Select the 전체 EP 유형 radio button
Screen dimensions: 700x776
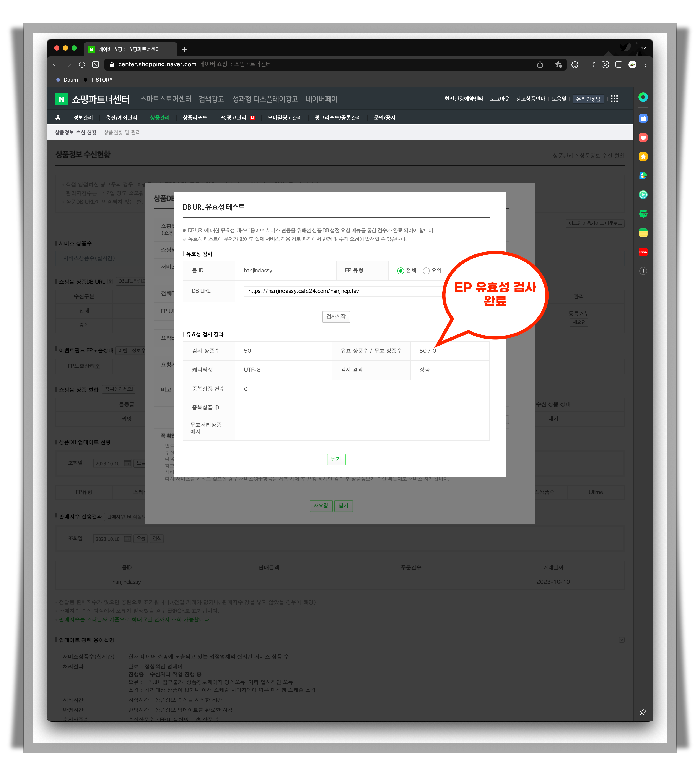coord(400,271)
